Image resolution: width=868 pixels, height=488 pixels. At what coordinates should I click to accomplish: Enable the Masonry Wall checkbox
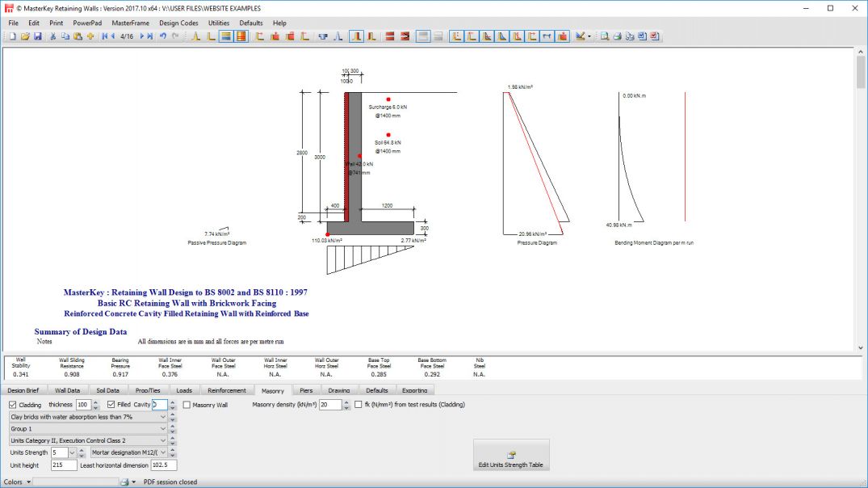[187, 405]
